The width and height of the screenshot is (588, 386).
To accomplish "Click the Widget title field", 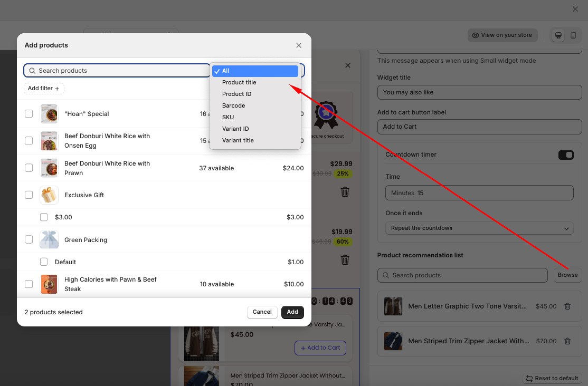I will point(479,92).
